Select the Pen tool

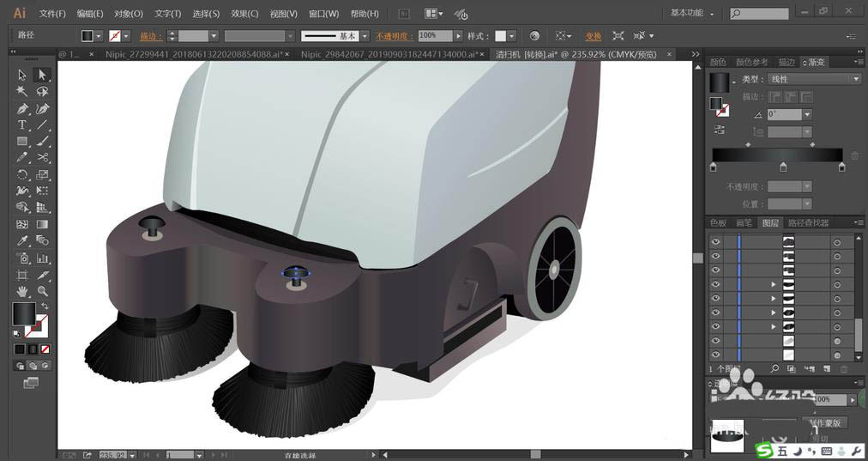21,108
